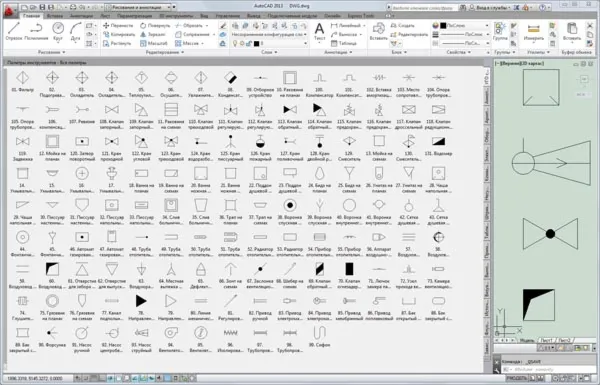Click the Копировать button

(119, 34)
